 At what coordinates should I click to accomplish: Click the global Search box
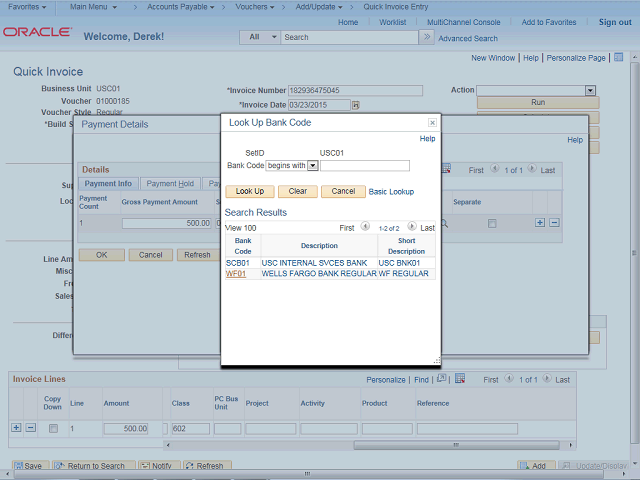tap(349, 37)
